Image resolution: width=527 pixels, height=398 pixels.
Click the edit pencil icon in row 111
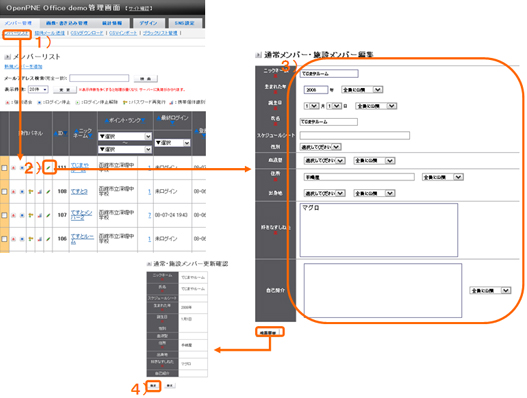point(48,167)
